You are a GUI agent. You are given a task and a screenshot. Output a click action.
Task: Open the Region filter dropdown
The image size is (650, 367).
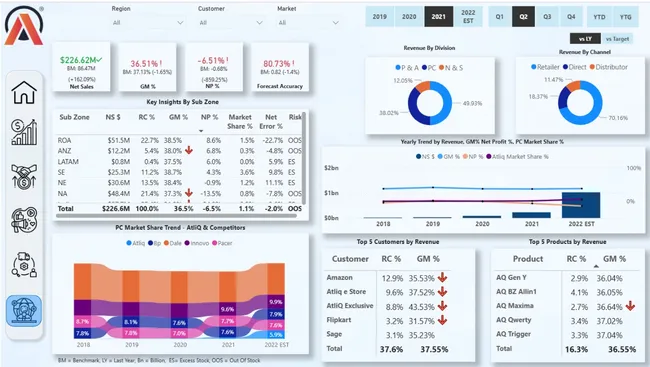tap(148, 23)
